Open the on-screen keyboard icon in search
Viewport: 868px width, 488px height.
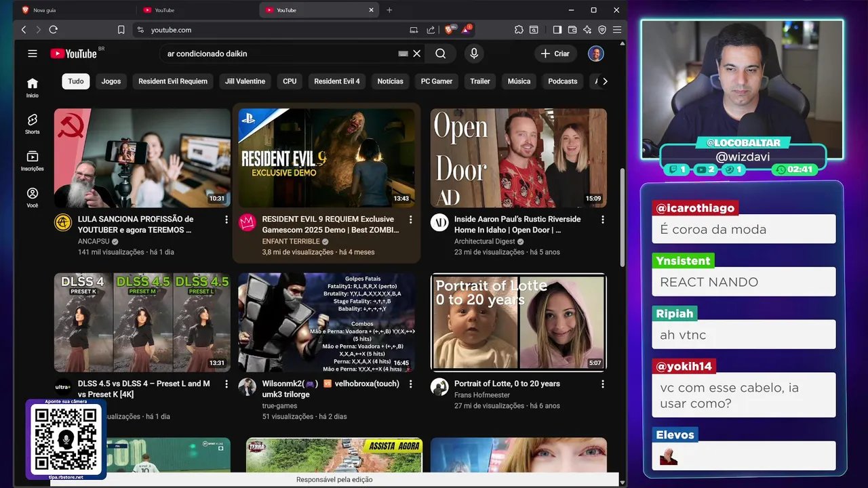click(403, 54)
